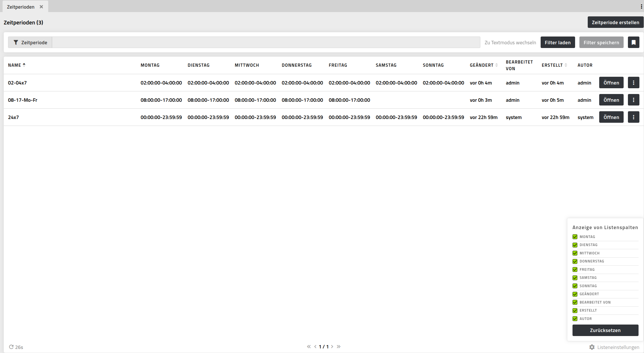Click Filter speichern button

601,42
